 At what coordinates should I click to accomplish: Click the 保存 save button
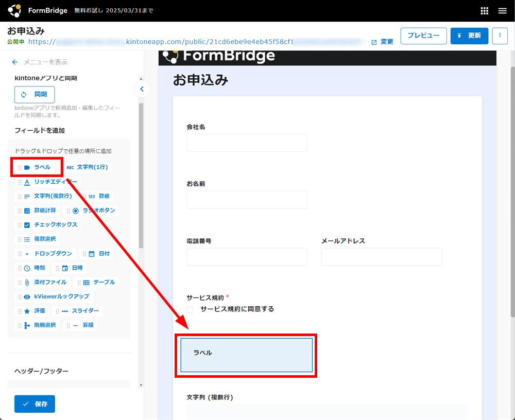[35, 404]
